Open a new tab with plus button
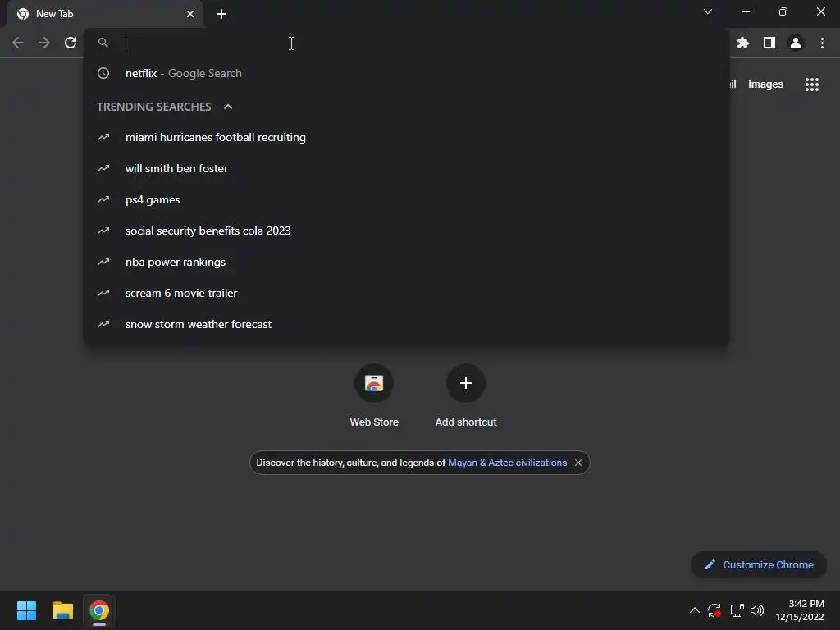 [221, 14]
